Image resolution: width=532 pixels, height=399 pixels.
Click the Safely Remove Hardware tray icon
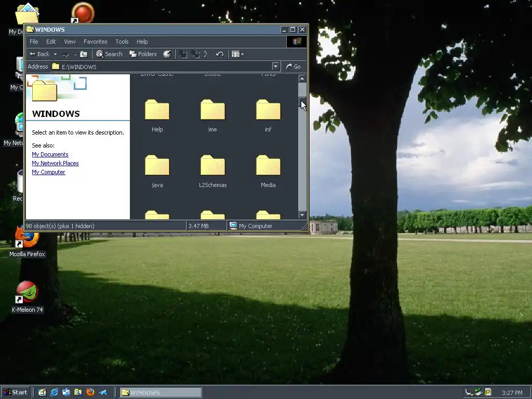478,392
